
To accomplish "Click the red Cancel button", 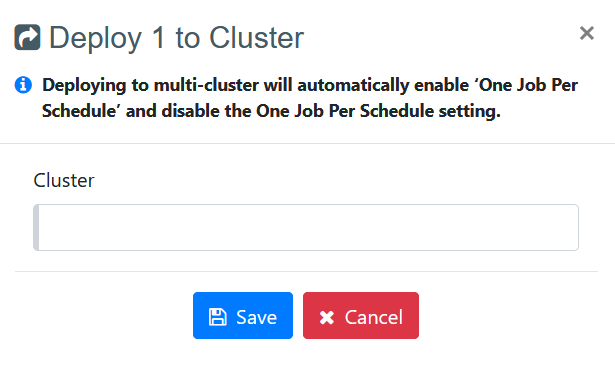I will click(361, 315).
